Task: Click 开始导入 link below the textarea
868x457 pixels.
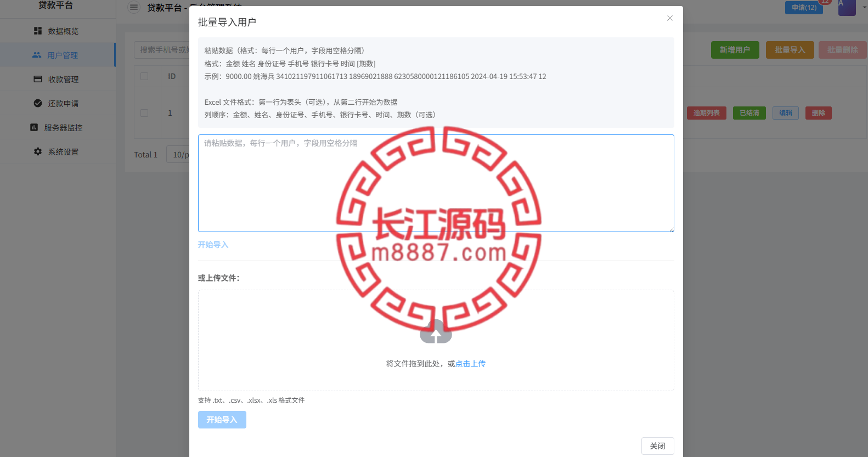Action: coord(213,245)
